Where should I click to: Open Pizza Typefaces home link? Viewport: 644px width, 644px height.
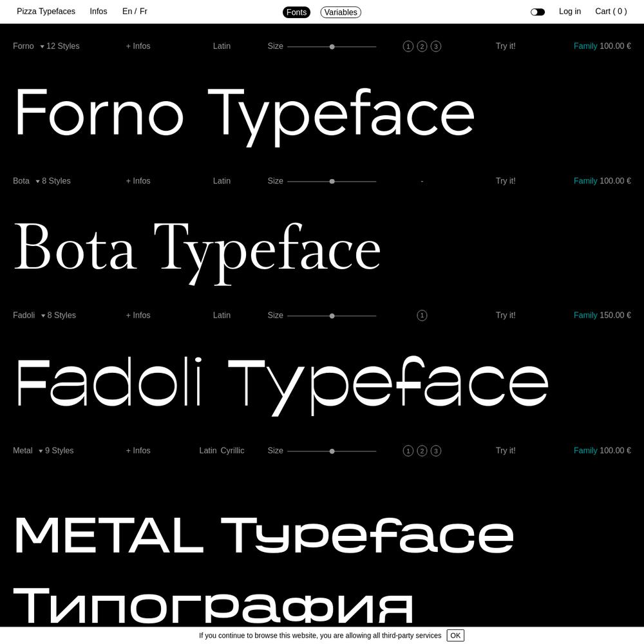[46, 12]
